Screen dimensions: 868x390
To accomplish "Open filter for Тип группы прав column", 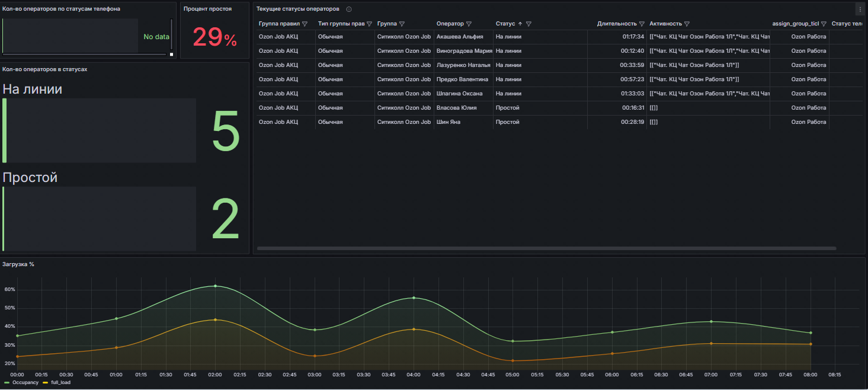I will [369, 24].
